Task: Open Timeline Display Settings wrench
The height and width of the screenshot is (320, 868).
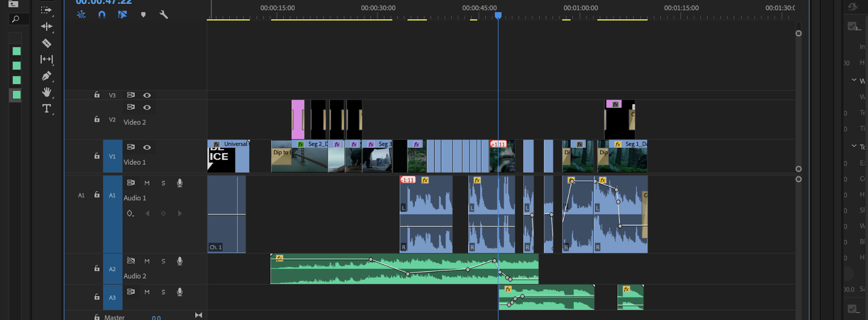Action: (164, 14)
